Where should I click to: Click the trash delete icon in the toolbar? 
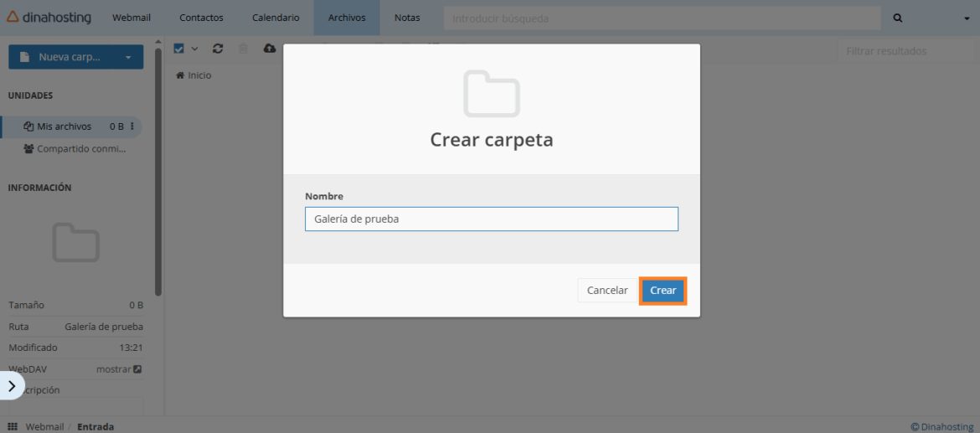click(243, 49)
